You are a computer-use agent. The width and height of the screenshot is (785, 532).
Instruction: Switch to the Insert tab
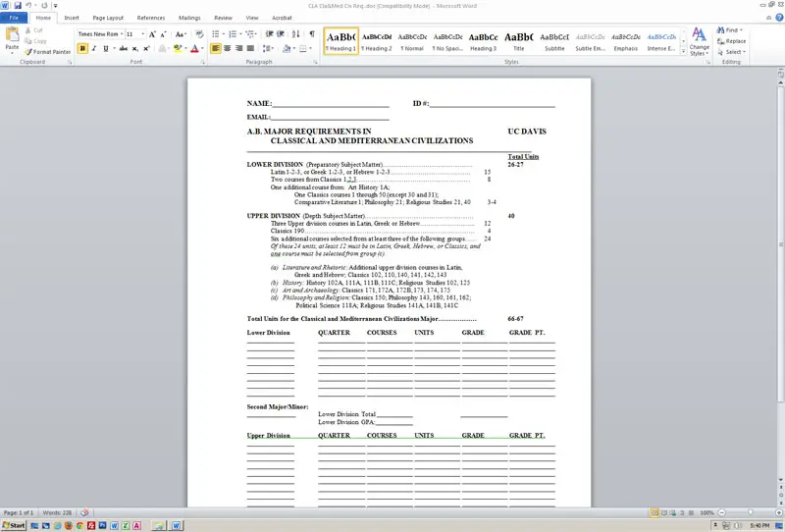tap(72, 18)
